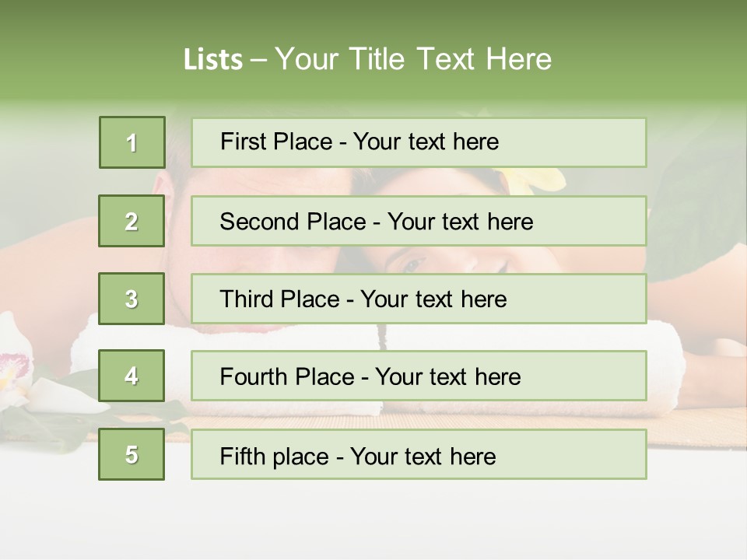Click the bold word "Lists" in title
Viewport: 747px width, 560px height.
pyautogui.click(x=212, y=60)
